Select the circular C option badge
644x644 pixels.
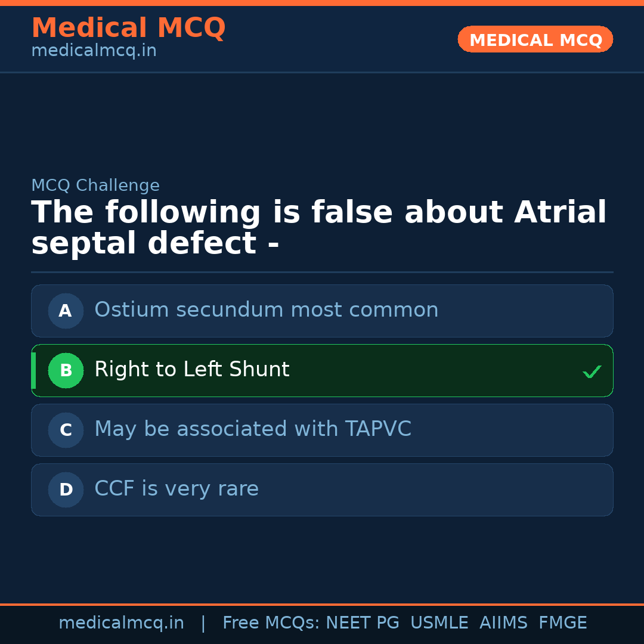point(66,430)
